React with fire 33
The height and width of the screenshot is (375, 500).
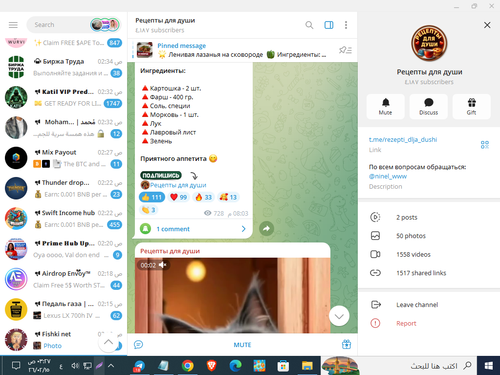[x=203, y=197]
